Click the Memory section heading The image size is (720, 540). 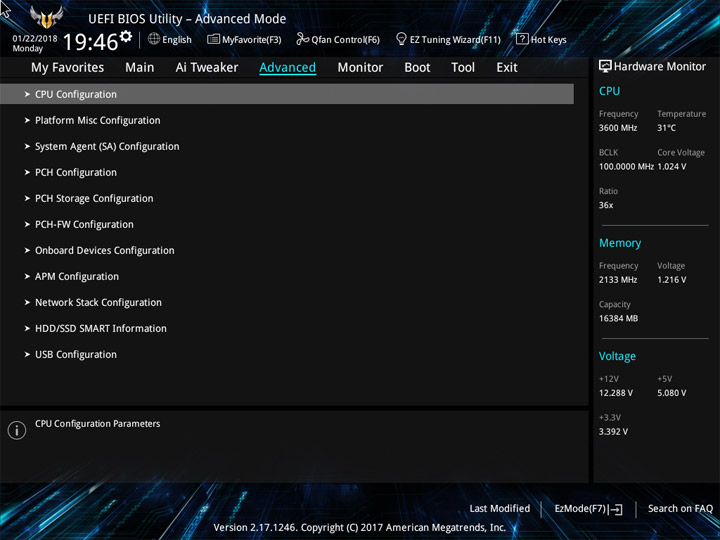click(x=619, y=243)
